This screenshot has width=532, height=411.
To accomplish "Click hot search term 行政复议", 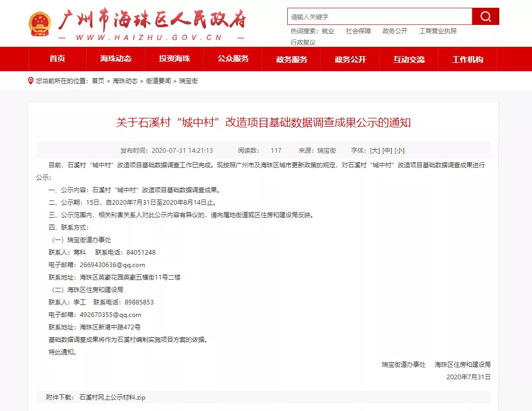I will click(303, 43).
